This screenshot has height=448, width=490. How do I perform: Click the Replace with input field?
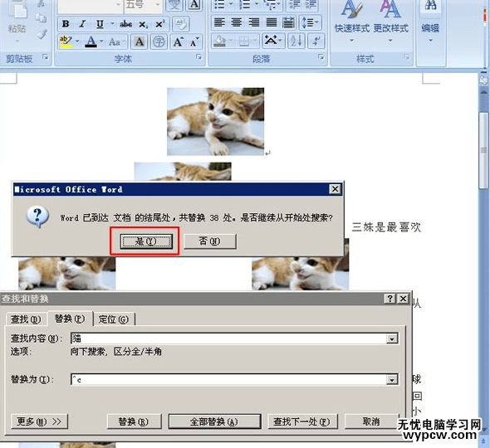pos(229,380)
